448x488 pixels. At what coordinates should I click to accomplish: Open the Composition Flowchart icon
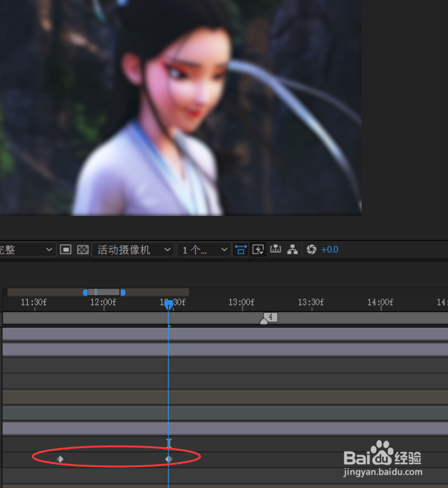(x=292, y=249)
